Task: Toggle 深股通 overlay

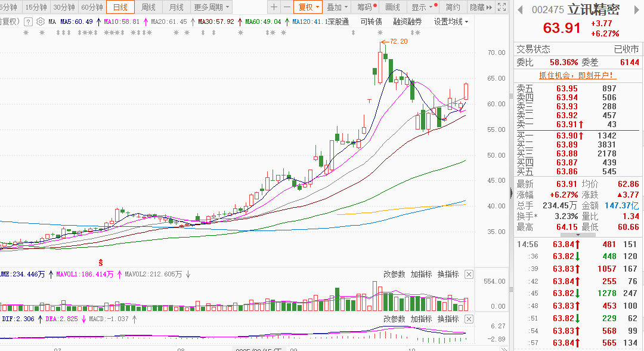Action: click(338, 21)
